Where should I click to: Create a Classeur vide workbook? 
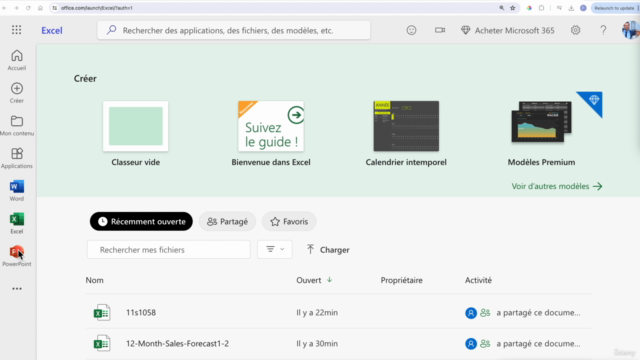click(x=136, y=133)
